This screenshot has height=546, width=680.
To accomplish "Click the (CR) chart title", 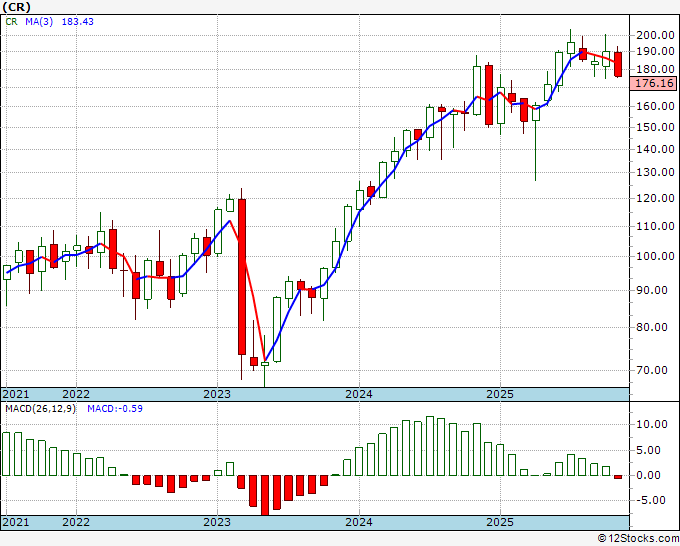I will point(16,7).
